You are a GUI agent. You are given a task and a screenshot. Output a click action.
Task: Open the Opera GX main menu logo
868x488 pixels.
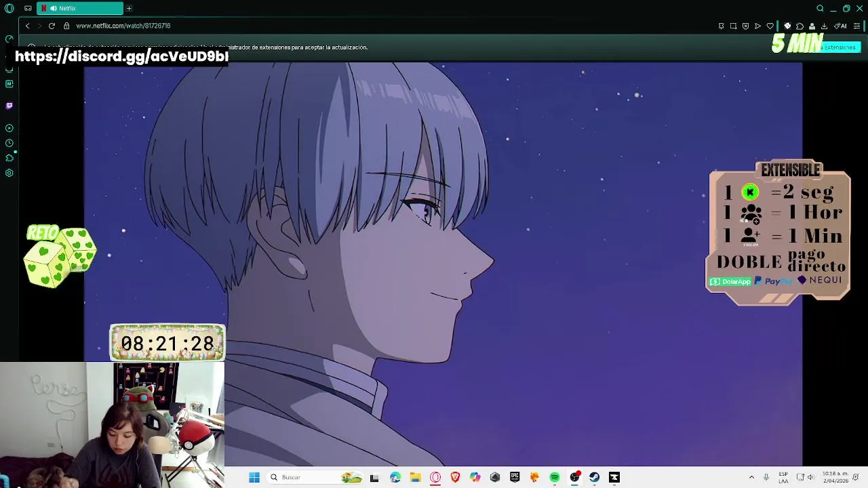point(9,8)
